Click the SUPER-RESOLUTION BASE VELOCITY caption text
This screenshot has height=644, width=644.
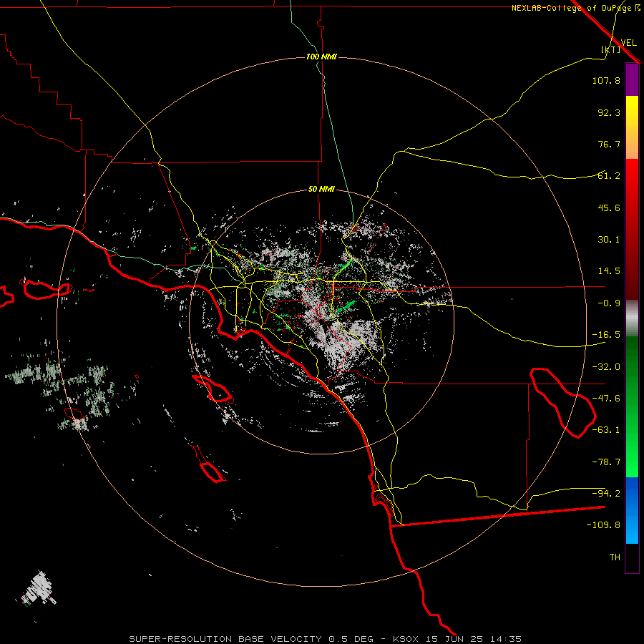(x=225, y=639)
